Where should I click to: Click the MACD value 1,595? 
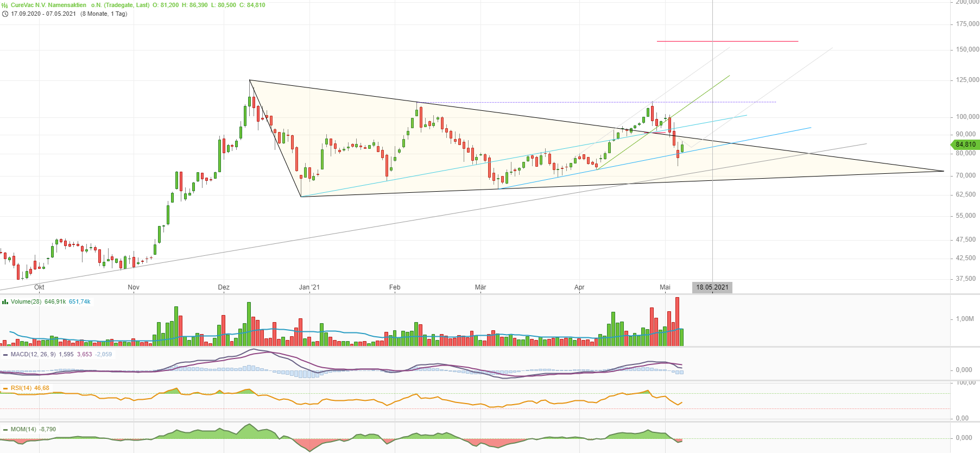tap(66, 354)
